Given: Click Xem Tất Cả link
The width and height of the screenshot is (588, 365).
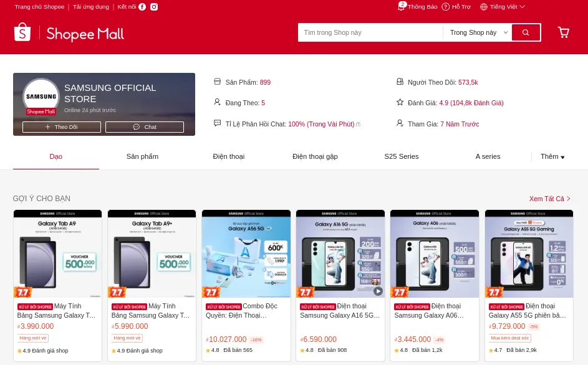Looking at the screenshot, I should tap(549, 199).
